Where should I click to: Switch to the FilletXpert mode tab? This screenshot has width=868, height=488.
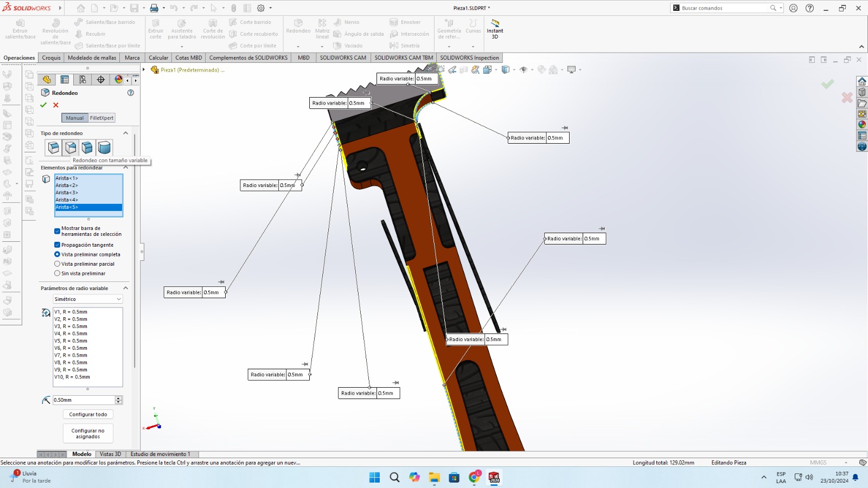click(x=101, y=118)
